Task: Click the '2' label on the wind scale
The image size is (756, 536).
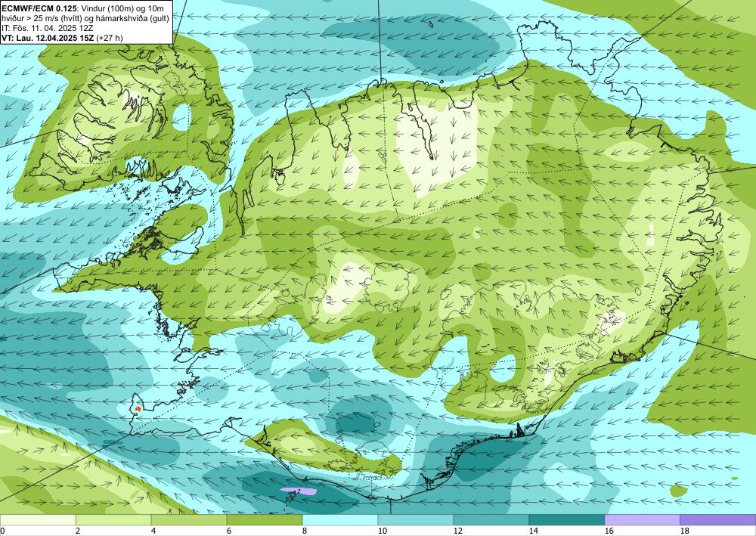Action: (78, 531)
